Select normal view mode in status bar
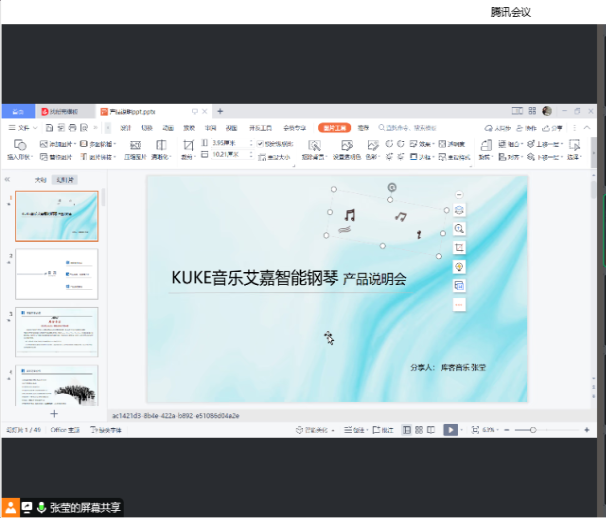This screenshot has width=606, height=518. coord(406,430)
